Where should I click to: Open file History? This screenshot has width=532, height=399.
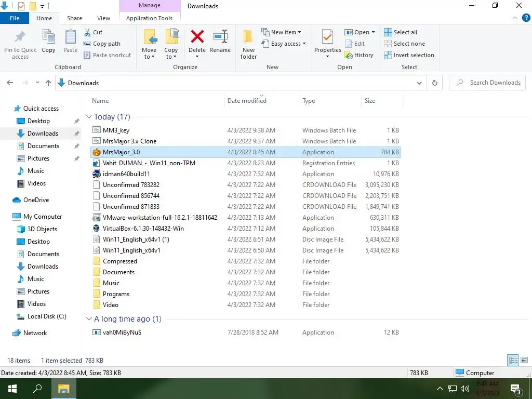(359, 55)
